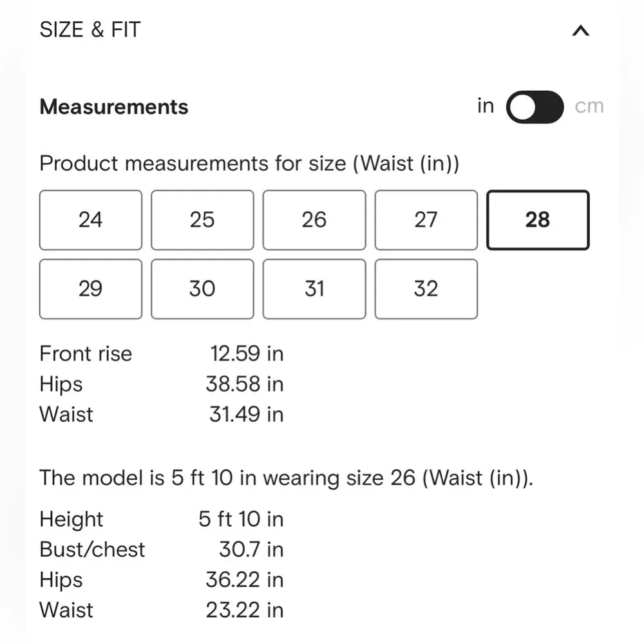The width and height of the screenshot is (644, 644).
Task: Click the Measurements heading
Action: coord(113,107)
